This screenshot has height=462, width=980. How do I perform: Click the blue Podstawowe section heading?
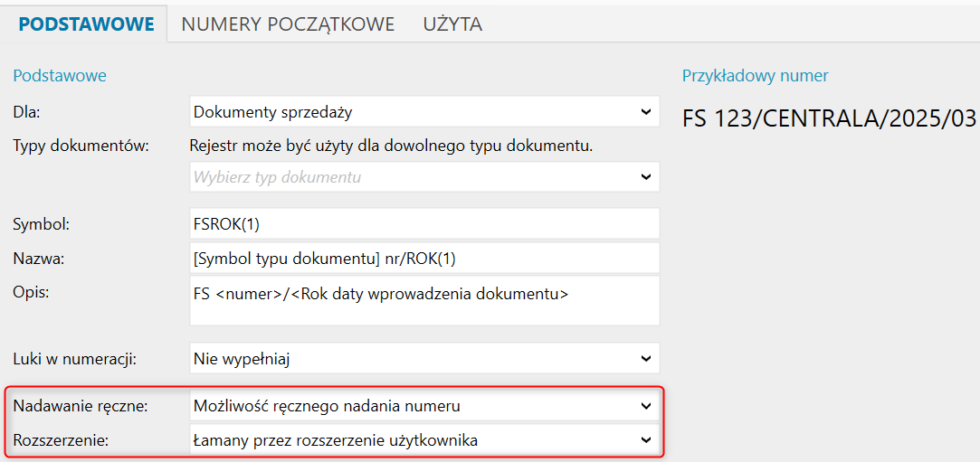[x=60, y=76]
